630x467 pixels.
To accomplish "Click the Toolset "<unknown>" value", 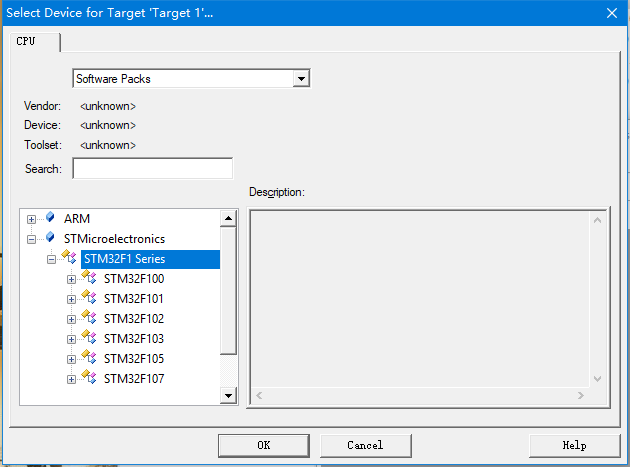I will click(x=108, y=145).
